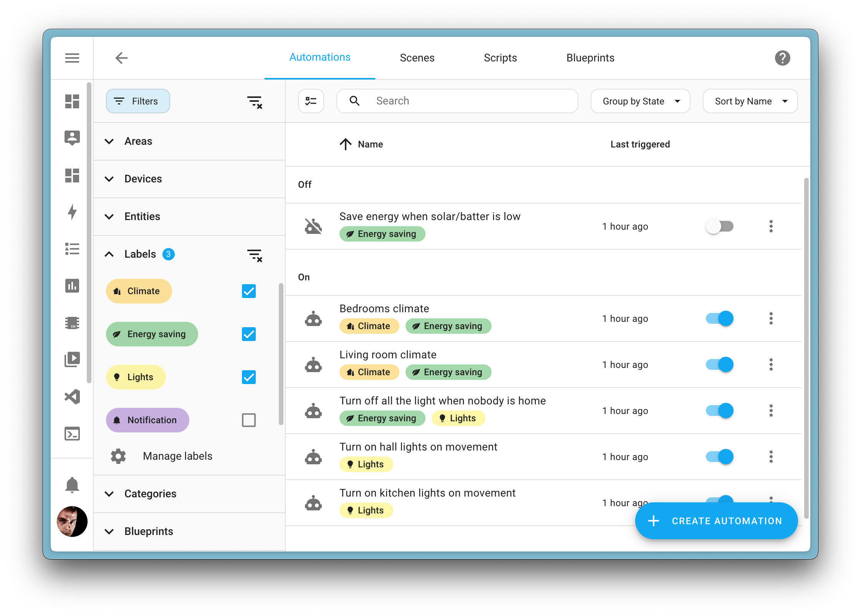861x616 pixels.
Task: Open the Terminal icon in the sidebar
Action: [x=72, y=434]
